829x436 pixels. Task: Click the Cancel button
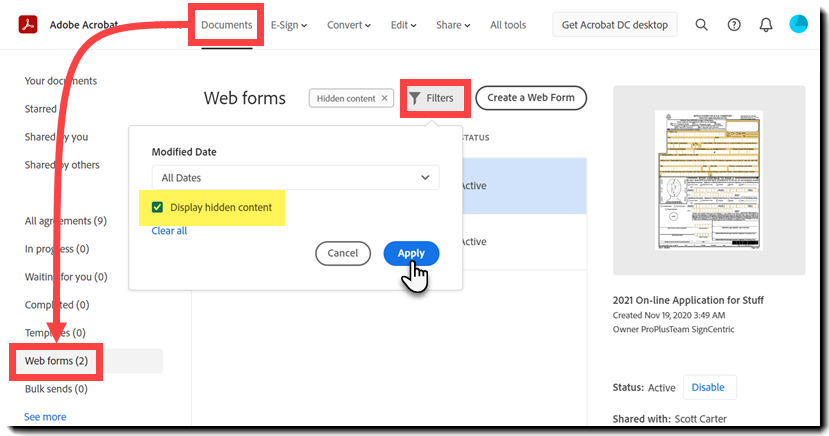[x=343, y=253]
